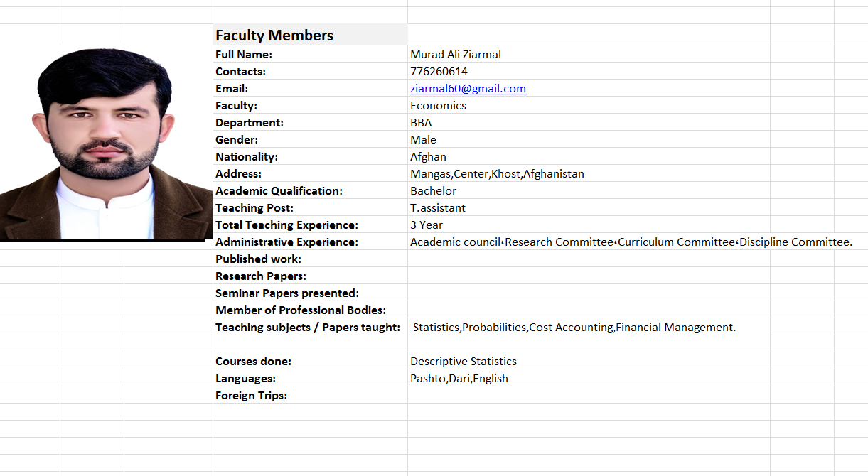Click the Member of Professional Bodies: label

click(x=301, y=310)
